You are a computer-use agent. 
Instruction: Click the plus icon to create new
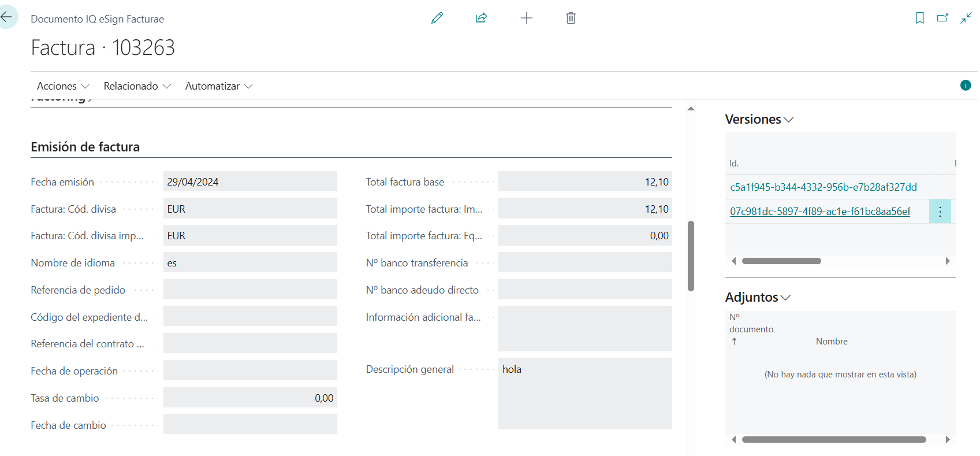[526, 18]
